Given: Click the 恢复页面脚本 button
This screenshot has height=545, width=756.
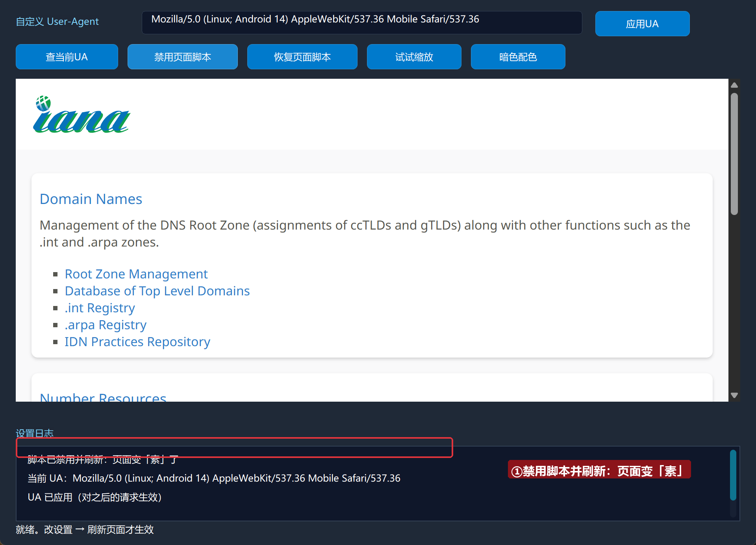Looking at the screenshot, I should point(302,57).
